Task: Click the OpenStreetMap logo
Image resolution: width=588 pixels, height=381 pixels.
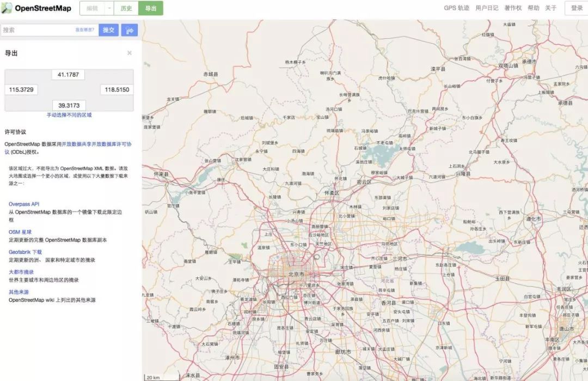Action: coord(36,8)
